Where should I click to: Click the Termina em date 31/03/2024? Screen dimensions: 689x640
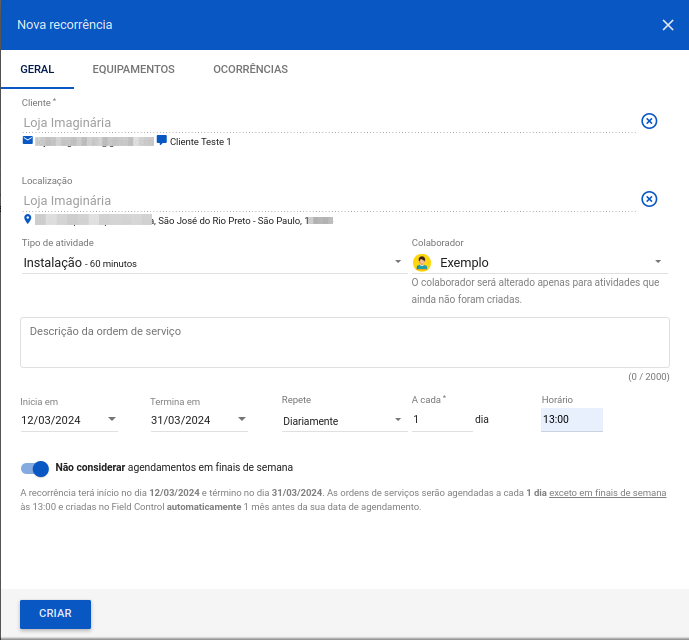[x=181, y=420]
